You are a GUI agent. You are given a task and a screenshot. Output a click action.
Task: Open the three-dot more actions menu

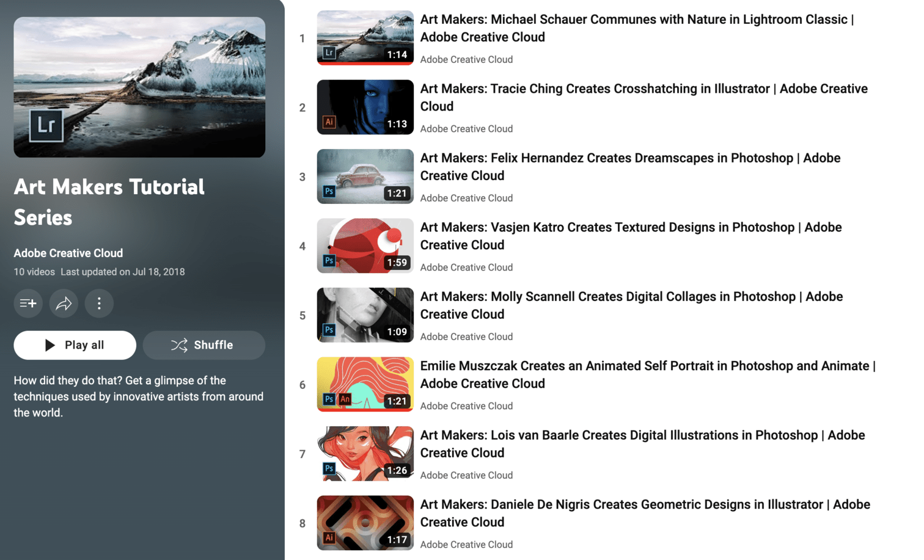click(99, 304)
